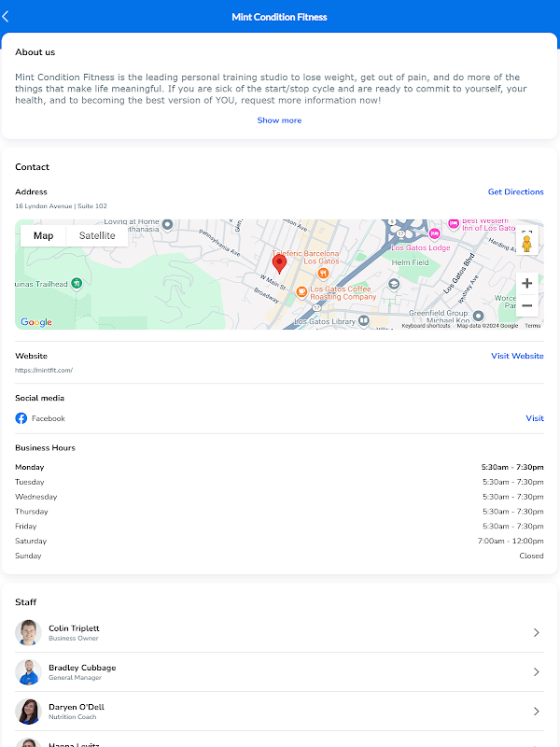The width and height of the screenshot is (560, 747).
Task: Click Mint Condition Fitness header title
Action: coord(279,17)
